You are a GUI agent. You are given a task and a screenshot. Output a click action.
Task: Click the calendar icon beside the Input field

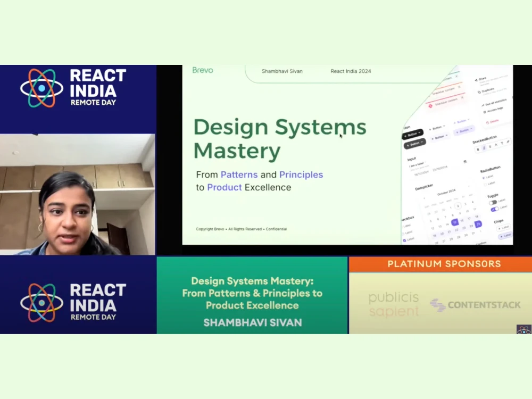(x=465, y=162)
